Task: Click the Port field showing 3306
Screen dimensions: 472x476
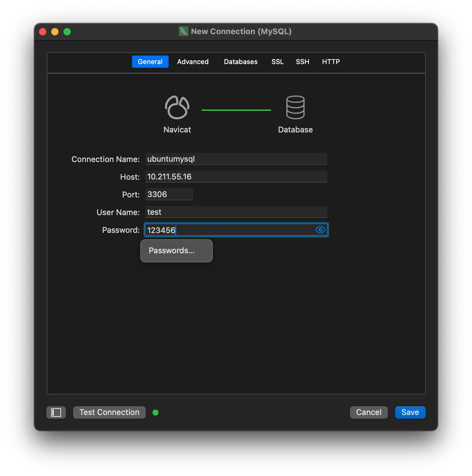Action: click(x=169, y=194)
